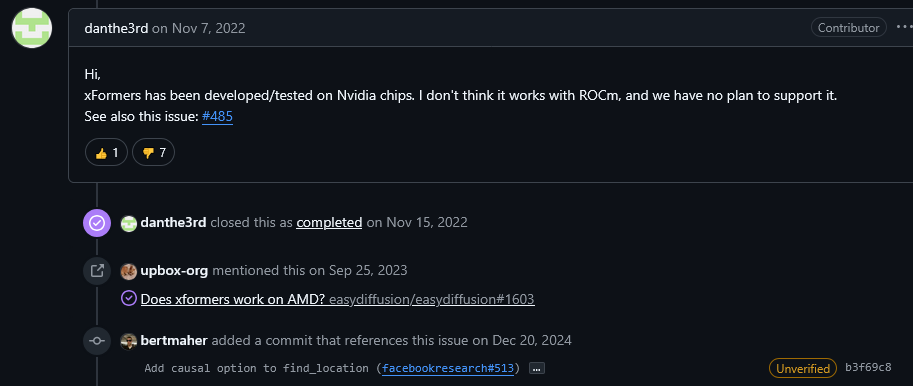
Task: Toggle the thumbs down reaction
Action: [x=154, y=153]
